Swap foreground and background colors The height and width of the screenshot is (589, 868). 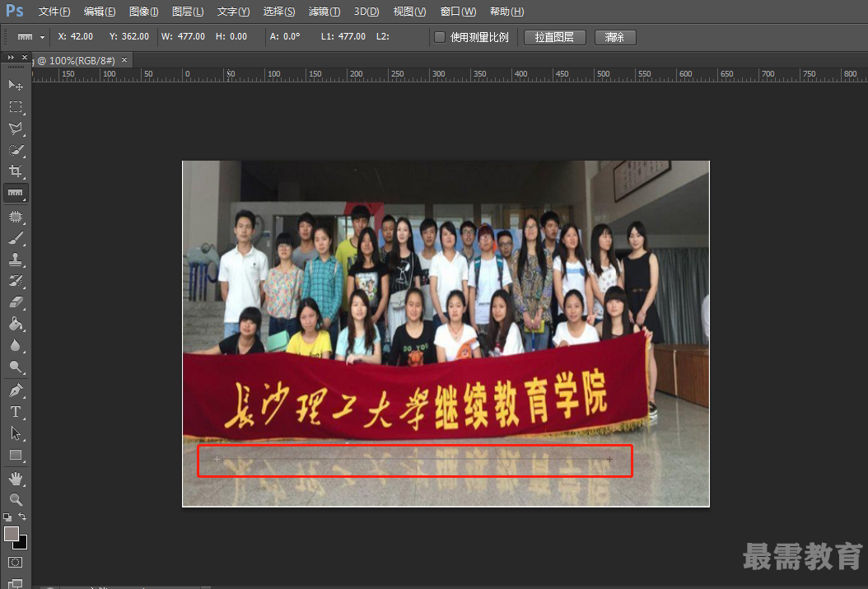coord(22,517)
